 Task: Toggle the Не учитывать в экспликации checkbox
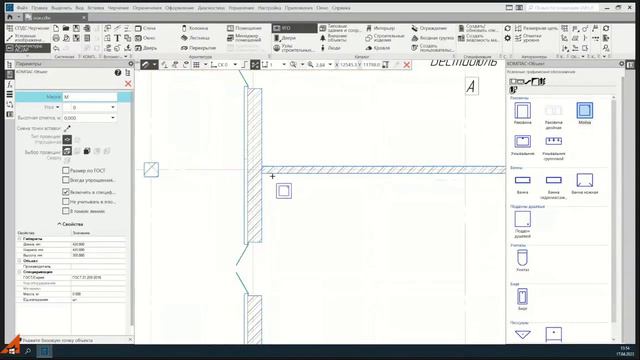click(66, 202)
